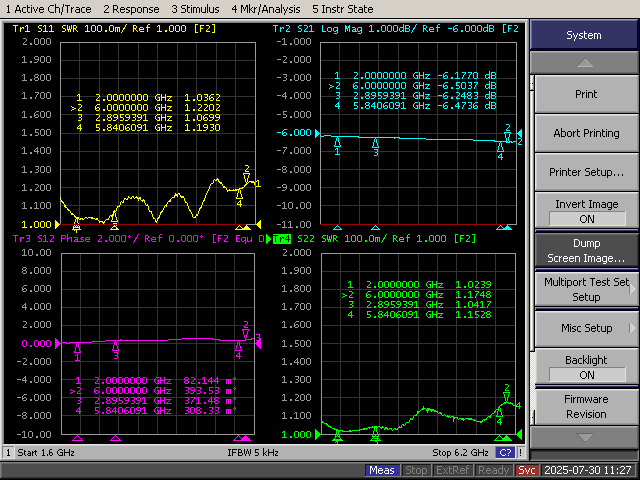Select Tr1 marker 1 row reading 1.0362
640x480 pixels.
[x=148, y=98]
